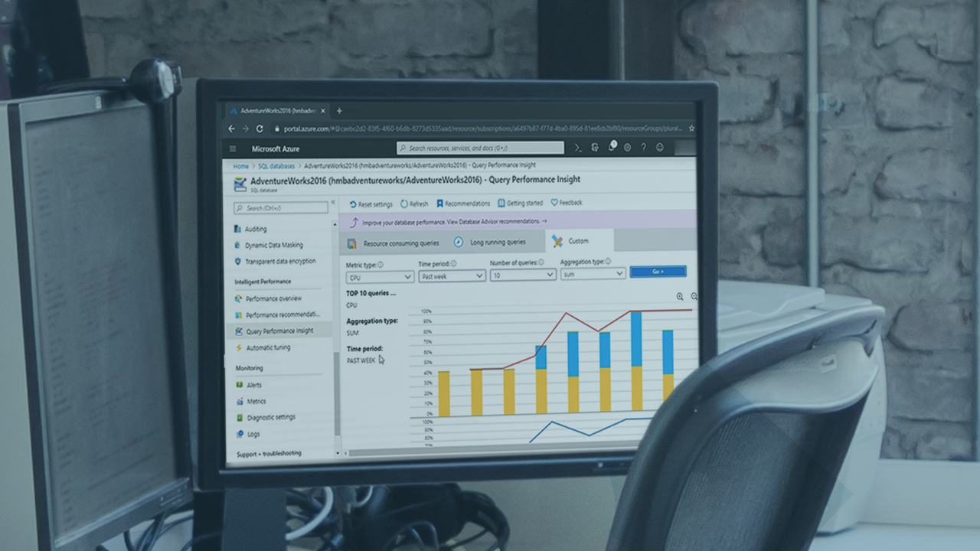The height and width of the screenshot is (551, 980).
Task: Open the notifications bell
Action: tap(612, 146)
